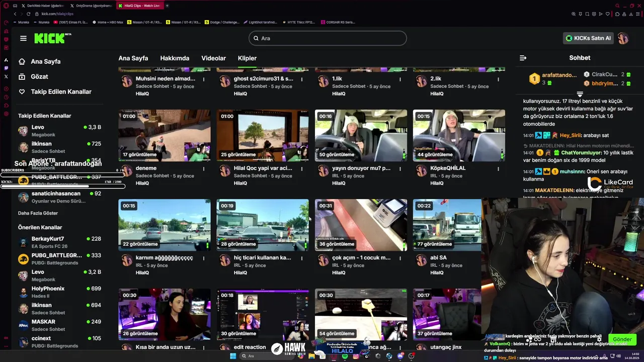Open three-dot menu for 'KöpkeQHİLAL' clip
This screenshot has height=362, width=644.
(x=498, y=169)
